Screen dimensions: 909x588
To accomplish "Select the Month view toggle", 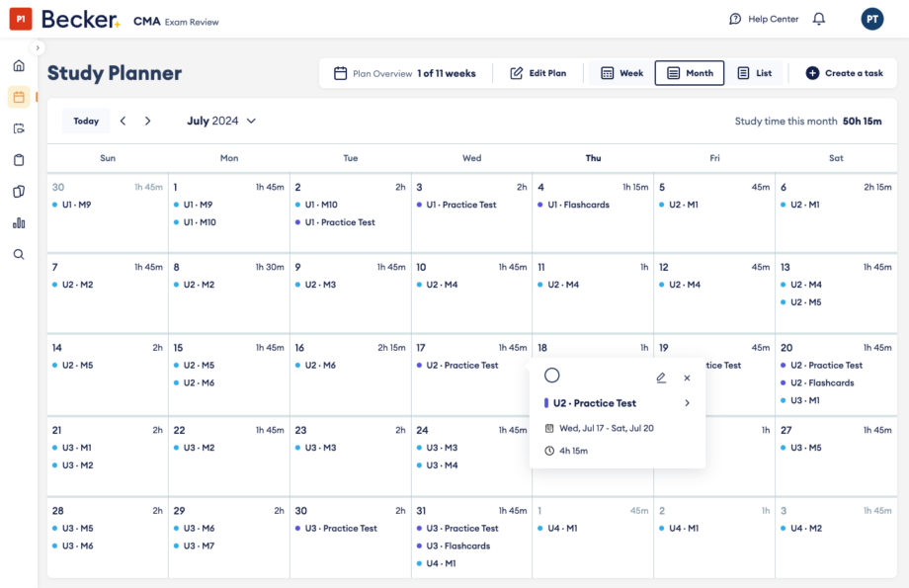I will click(x=690, y=73).
